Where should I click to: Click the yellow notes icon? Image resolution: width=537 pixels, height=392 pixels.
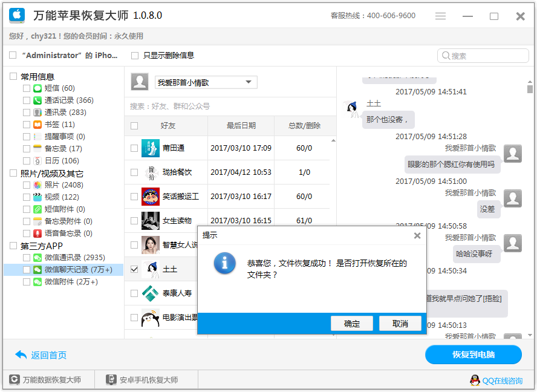tap(37, 149)
